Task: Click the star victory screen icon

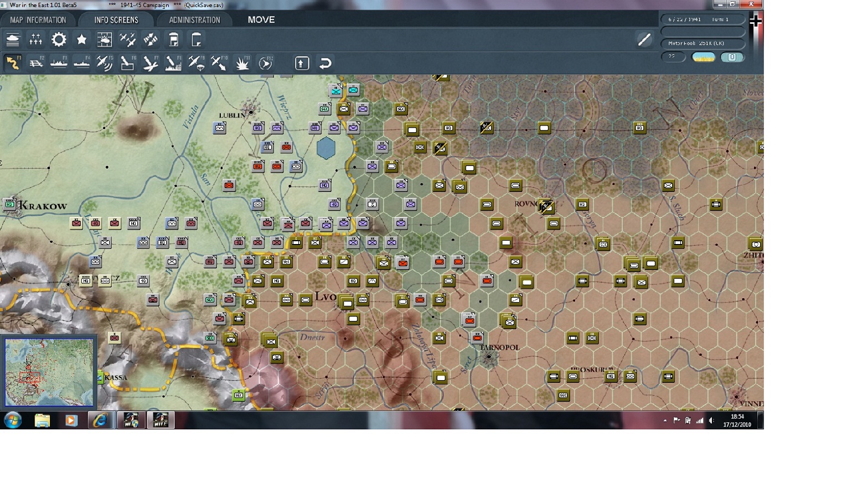Action: click(x=82, y=40)
